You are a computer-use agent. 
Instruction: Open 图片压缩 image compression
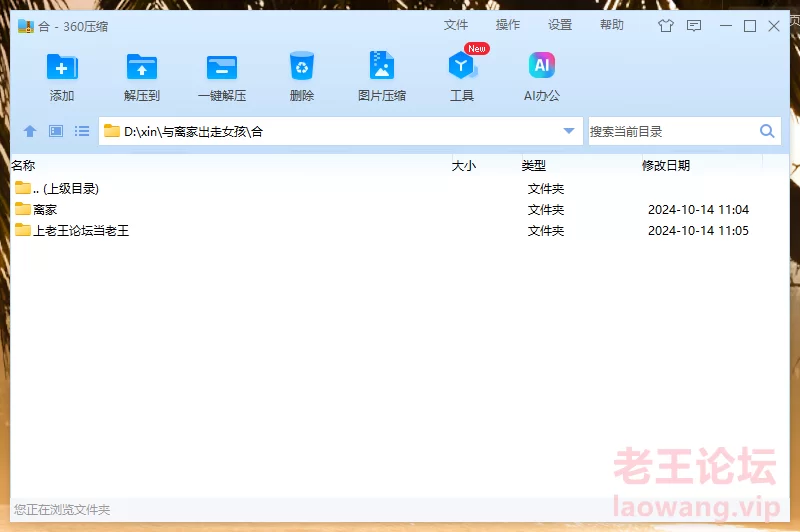pos(382,65)
